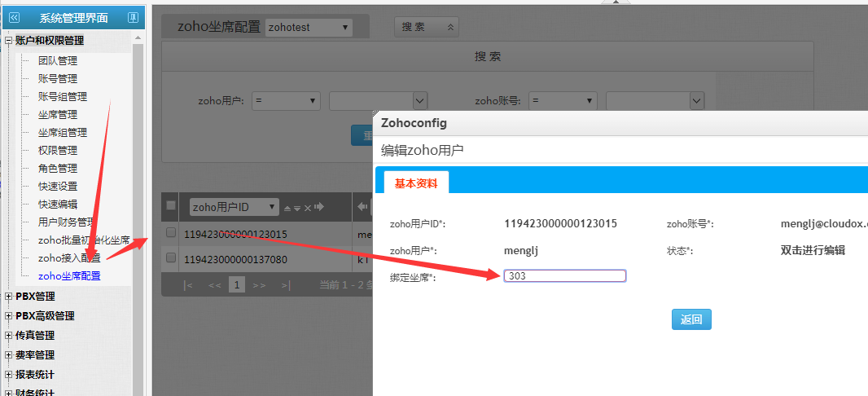Click the X icon in column header
The image size is (868, 396).
(307, 208)
